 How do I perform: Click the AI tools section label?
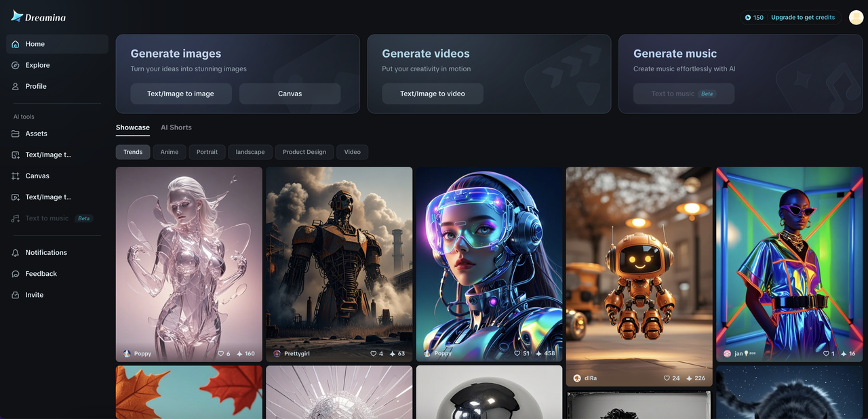click(x=24, y=117)
